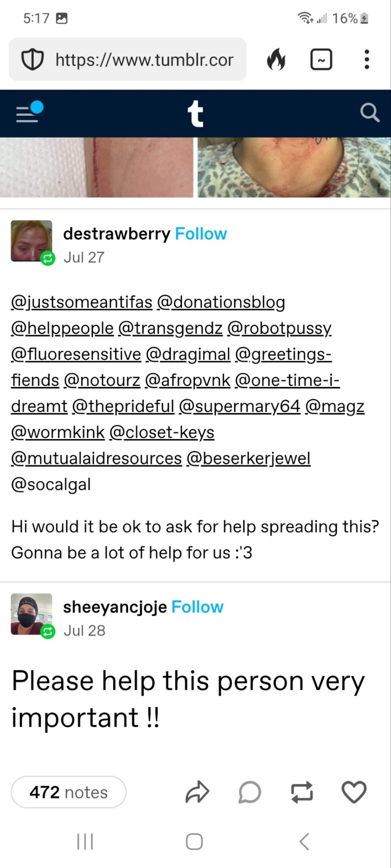Open Tumblr search
Image resolution: width=391 pixels, height=868 pixels.
[x=369, y=113]
